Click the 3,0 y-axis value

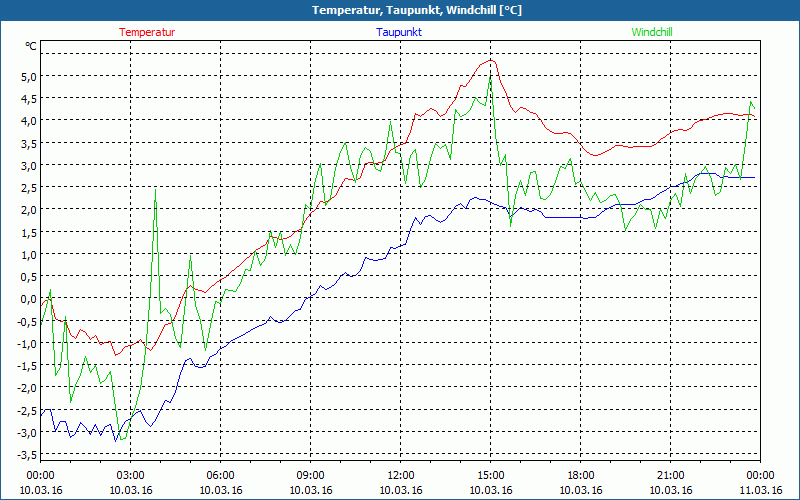point(29,165)
